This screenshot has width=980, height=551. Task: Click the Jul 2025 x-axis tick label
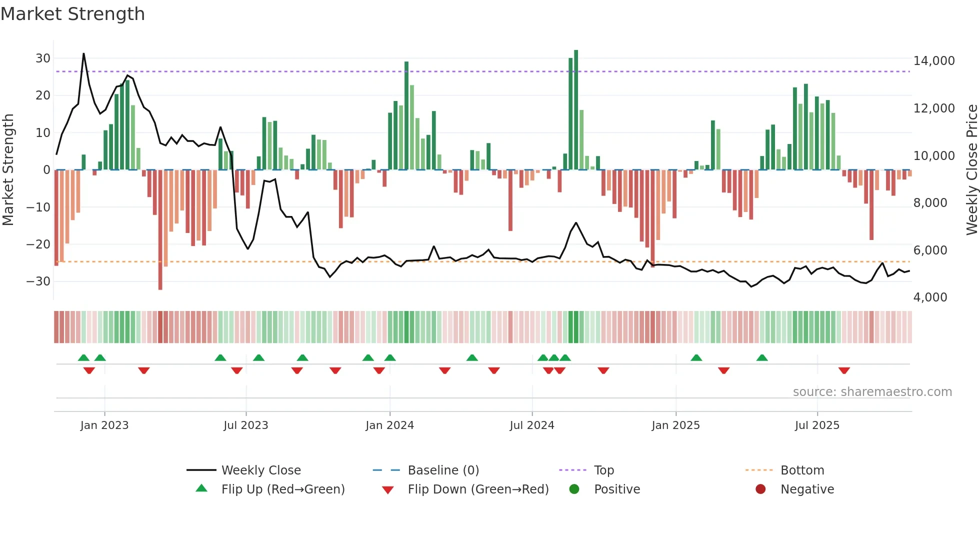[x=817, y=425]
